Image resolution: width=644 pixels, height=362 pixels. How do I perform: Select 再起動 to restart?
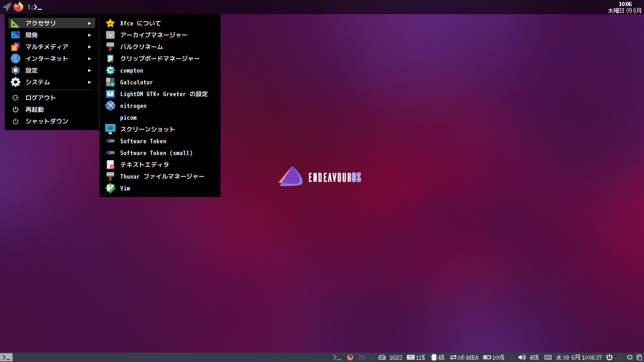tap(52, 109)
